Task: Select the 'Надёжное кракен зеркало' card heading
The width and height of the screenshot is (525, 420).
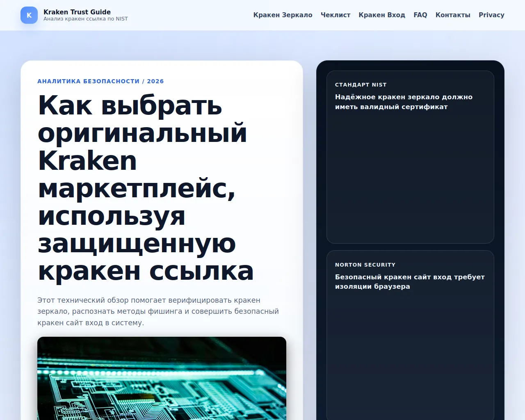Action: click(404, 102)
